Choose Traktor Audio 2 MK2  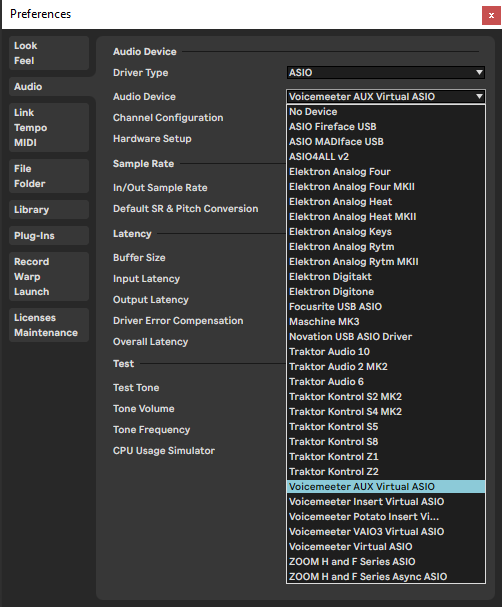coord(386,367)
